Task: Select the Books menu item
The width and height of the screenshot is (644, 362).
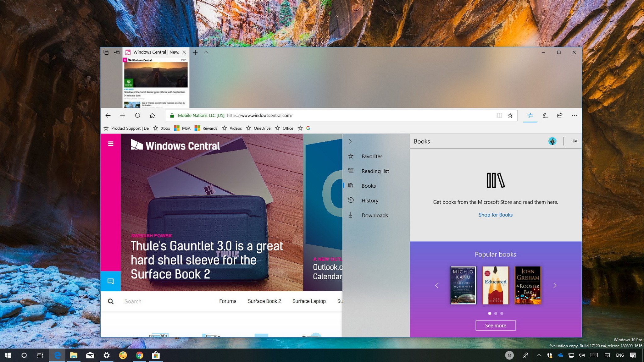Action: click(x=369, y=185)
